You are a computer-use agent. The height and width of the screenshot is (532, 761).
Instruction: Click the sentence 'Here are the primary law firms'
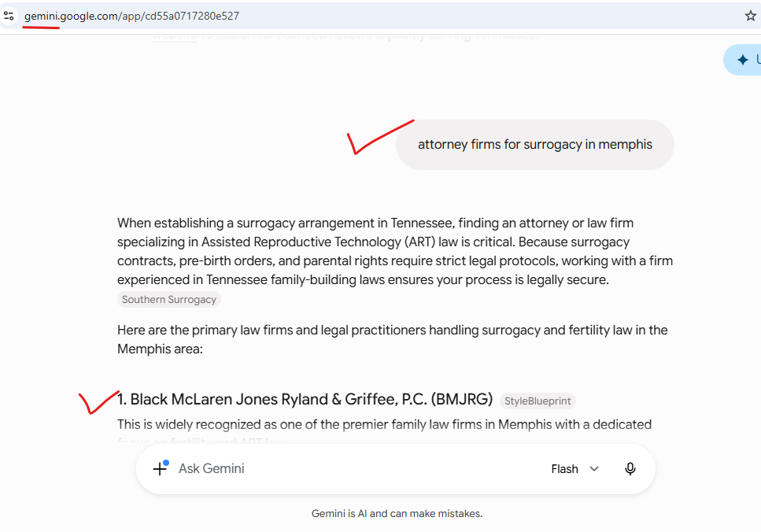[x=392, y=339]
